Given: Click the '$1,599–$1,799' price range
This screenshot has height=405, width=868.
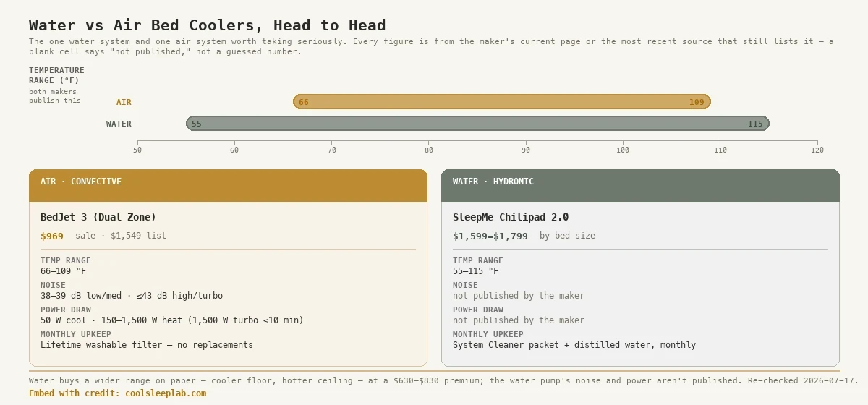Looking at the screenshot, I should pos(490,236).
